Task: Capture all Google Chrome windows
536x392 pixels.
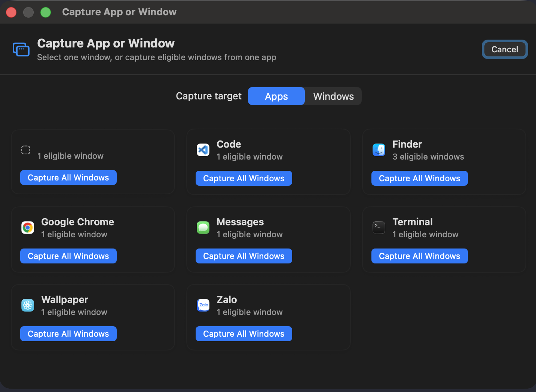Action: [x=68, y=256]
